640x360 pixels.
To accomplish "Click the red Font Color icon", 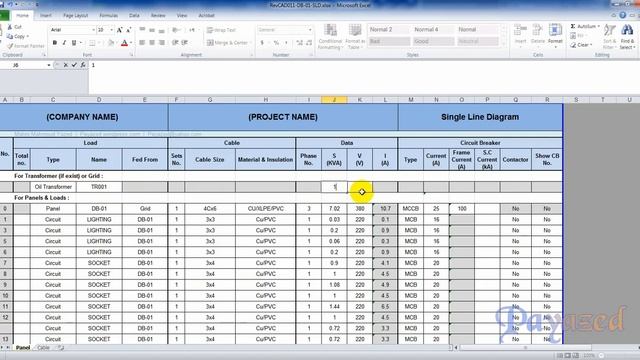I will pos(124,43).
